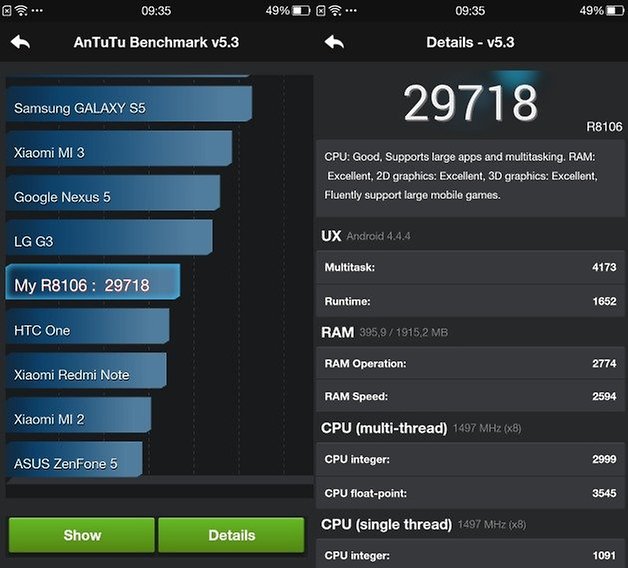Screen dimensions: 628x568
Task: Tap CPU (single thread) section header
Action: pos(424,524)
